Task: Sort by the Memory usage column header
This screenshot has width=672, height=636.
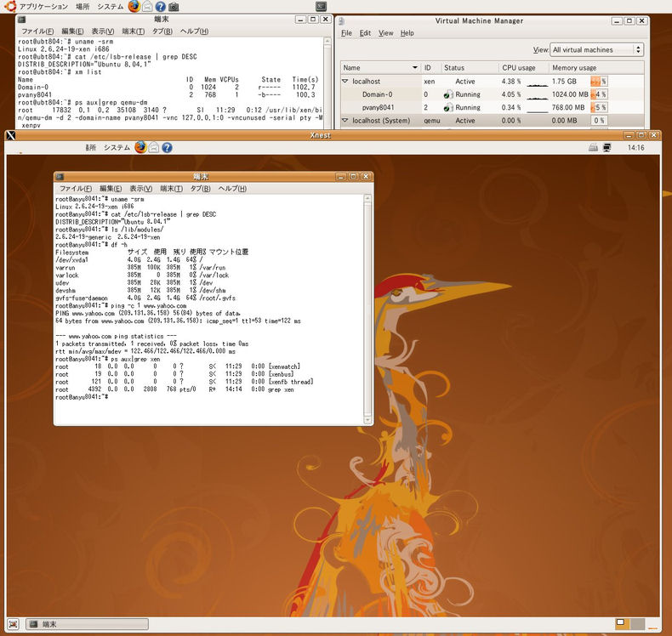Action: (x=596, y=68)
